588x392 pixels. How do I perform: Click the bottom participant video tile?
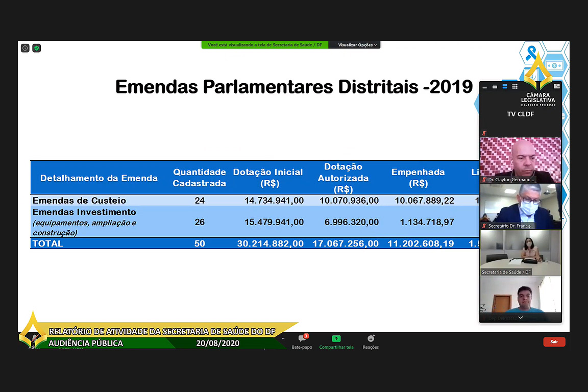click(x=520, y=295)
